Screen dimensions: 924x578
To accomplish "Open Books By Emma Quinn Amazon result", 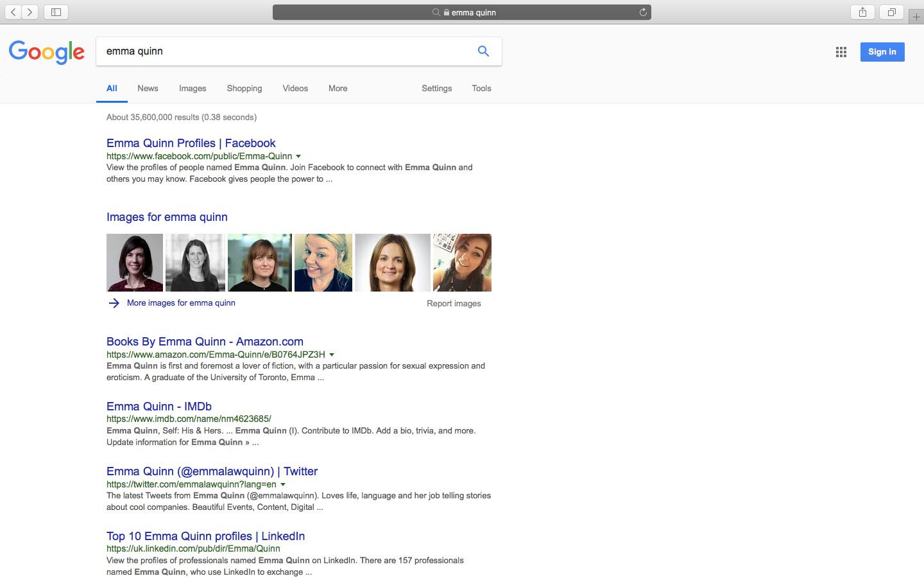I will point(205,342).
